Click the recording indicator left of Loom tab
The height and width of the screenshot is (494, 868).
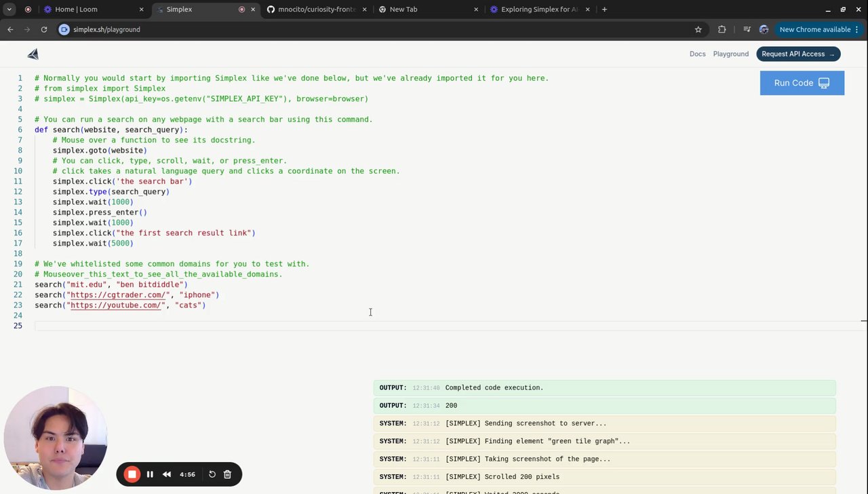(28, 9)
